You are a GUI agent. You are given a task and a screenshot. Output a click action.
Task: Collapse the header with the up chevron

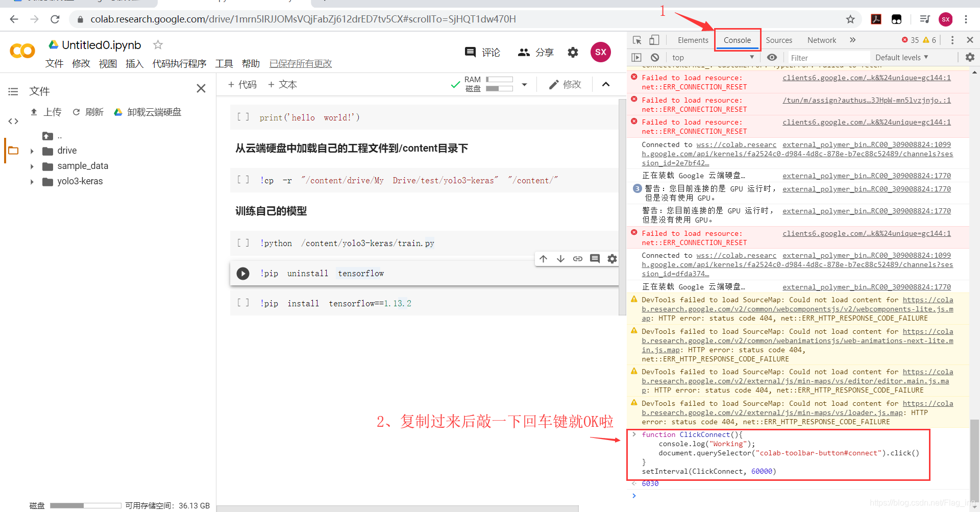pos(606,85)
